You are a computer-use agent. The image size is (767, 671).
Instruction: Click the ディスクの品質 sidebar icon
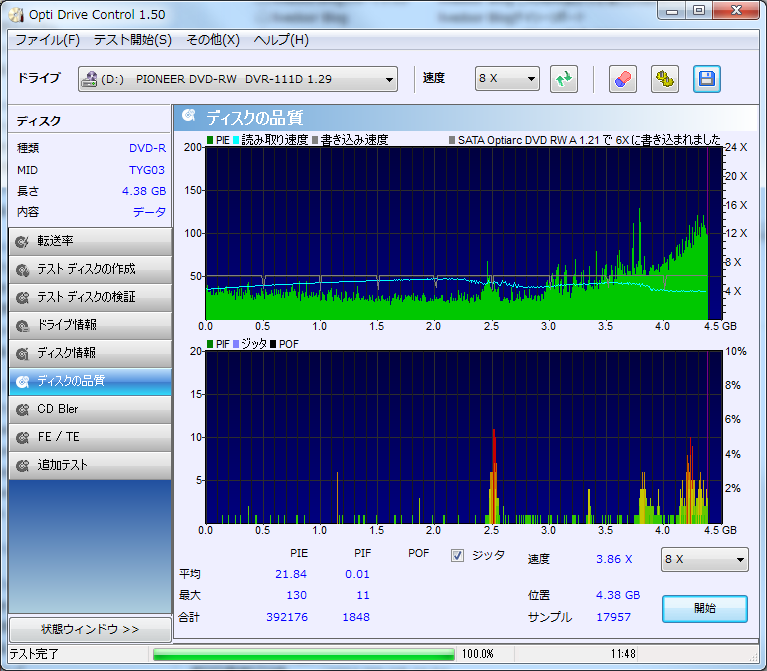(x=22, y=381)
